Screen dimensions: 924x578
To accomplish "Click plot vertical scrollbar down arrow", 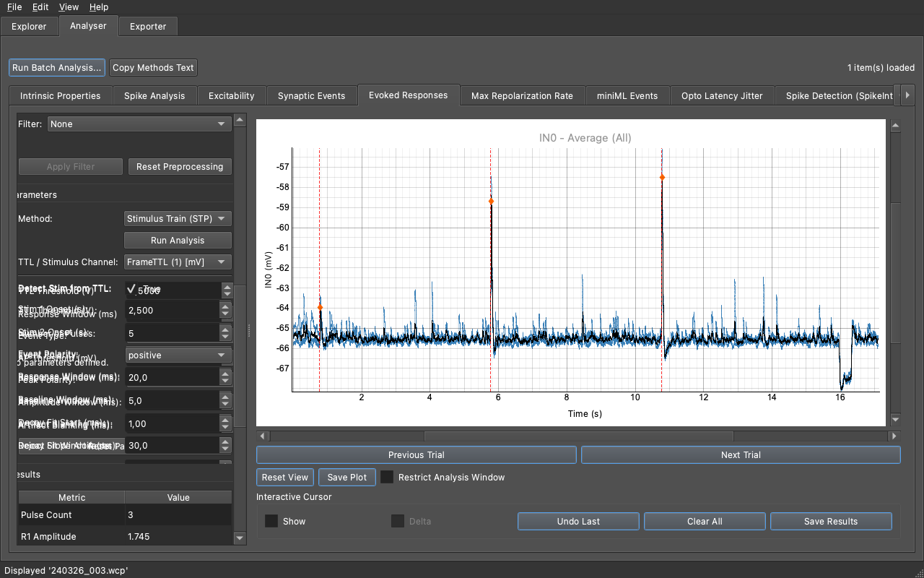I will click(x=895, y=419).
